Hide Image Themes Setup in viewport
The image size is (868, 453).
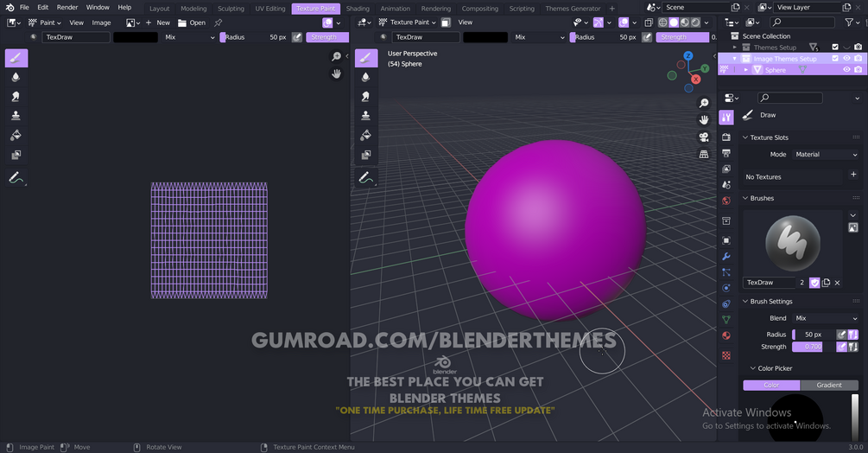(x=846, y=58)
